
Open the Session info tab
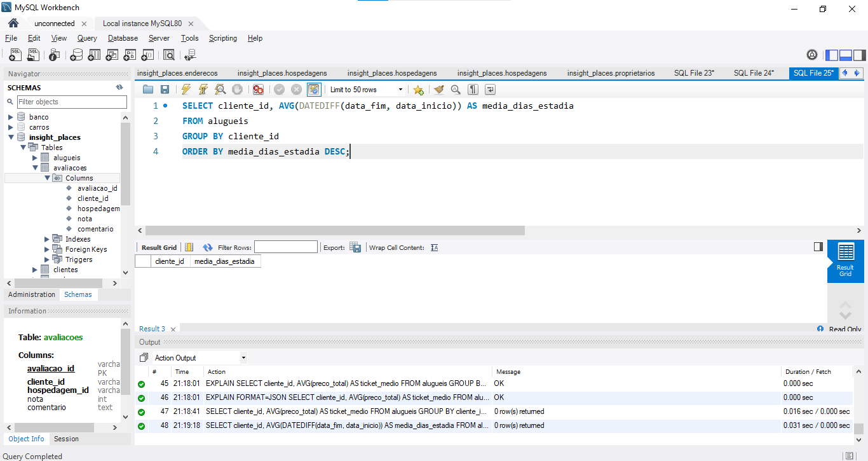pos(66,439)
